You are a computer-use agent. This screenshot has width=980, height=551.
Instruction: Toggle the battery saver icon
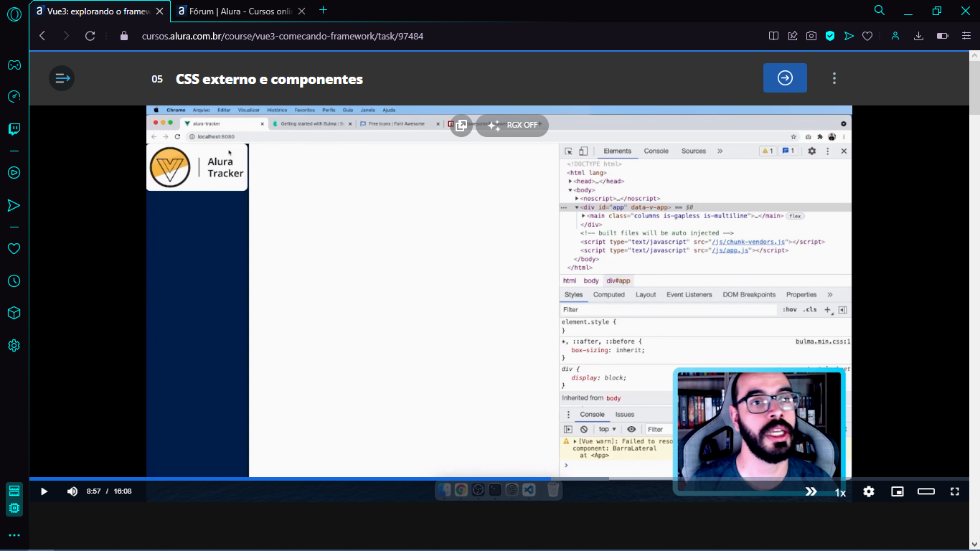tap(943, 36)
